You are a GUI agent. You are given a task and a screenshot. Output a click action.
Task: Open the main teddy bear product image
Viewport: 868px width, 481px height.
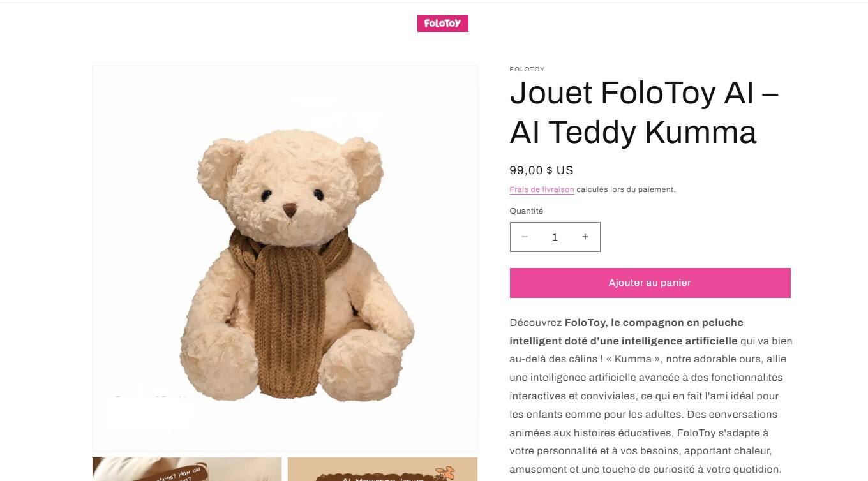tap(285, 259)
